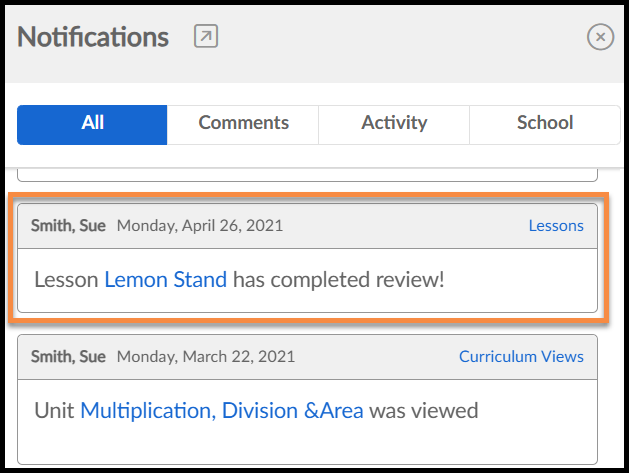Viewport: 629px width, 473px height.
Task: Open the Lemon Stand lesson link
Action: coord(165,279)
